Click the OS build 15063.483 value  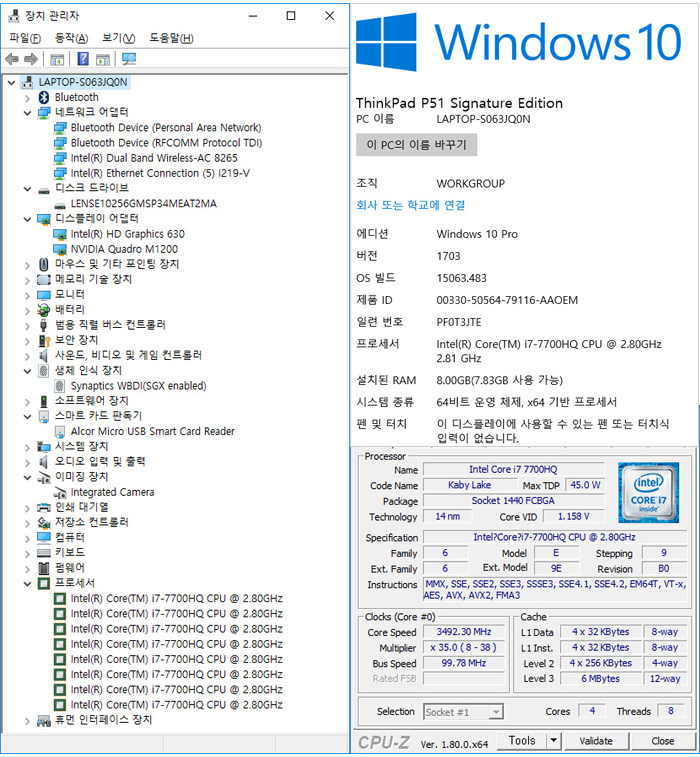(x=461, y=278)
